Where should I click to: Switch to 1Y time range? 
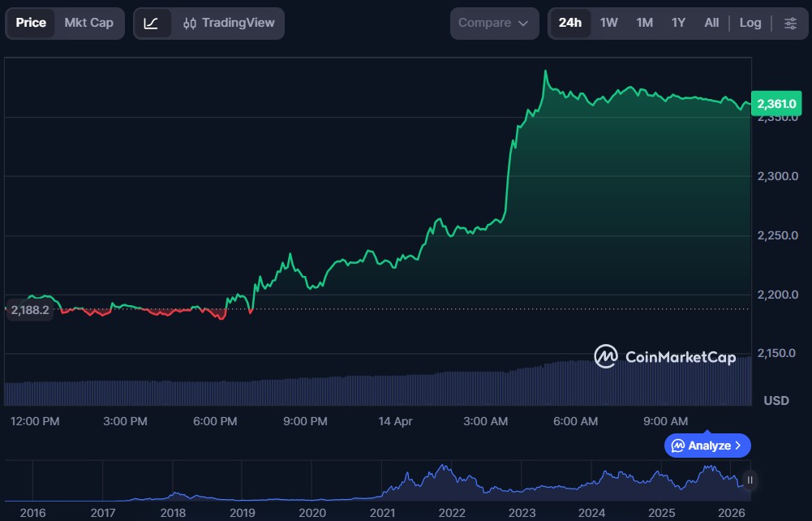(678, 23)
